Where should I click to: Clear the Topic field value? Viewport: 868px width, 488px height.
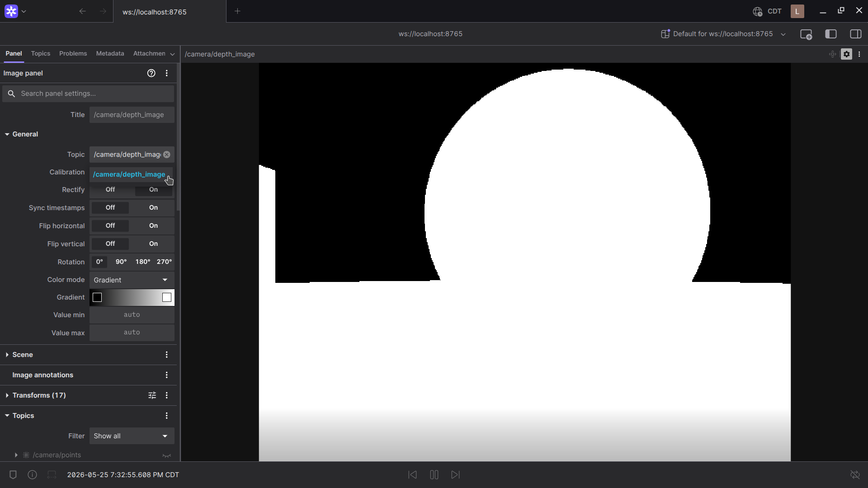tap(167, 155)
